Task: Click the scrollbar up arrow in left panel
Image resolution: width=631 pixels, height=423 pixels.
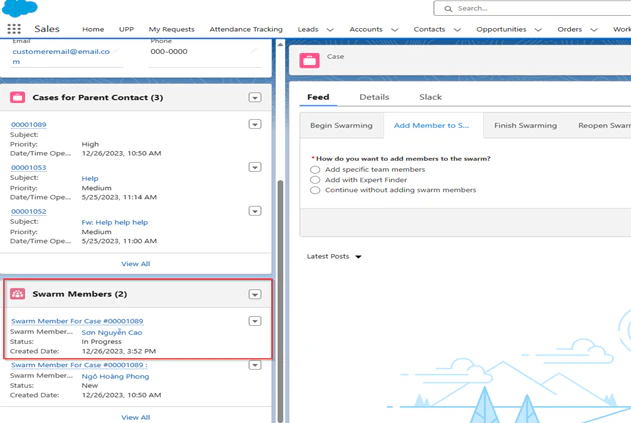Action: (x=280, y=44)
